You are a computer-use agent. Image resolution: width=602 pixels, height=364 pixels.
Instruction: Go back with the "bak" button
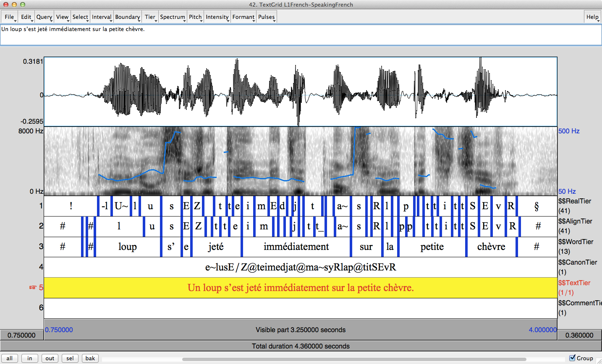[x=90, y=358]
